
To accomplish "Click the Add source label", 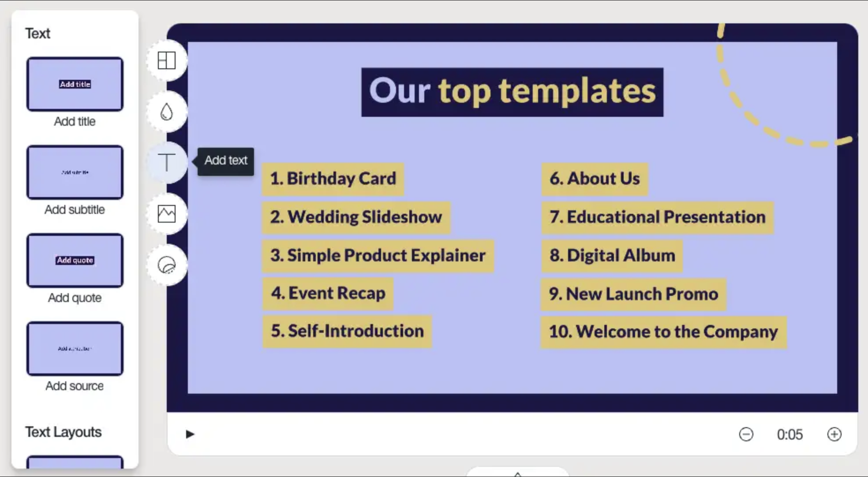I will coord(75,386).
